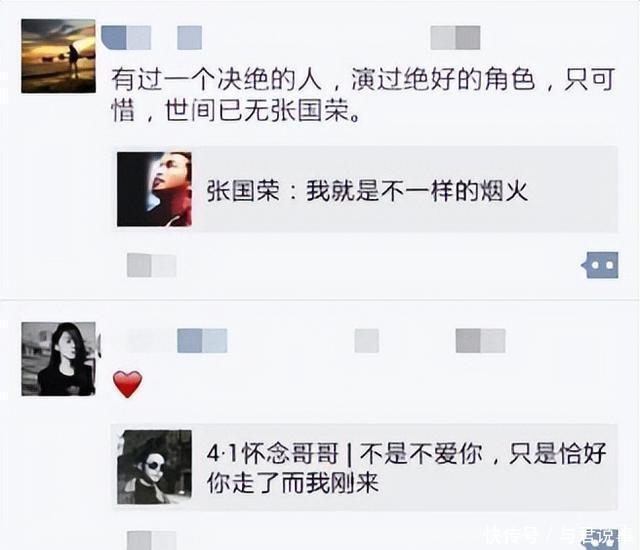Click the single gray blurred block in the second header

pyautogui.click(x=367, y=341)
